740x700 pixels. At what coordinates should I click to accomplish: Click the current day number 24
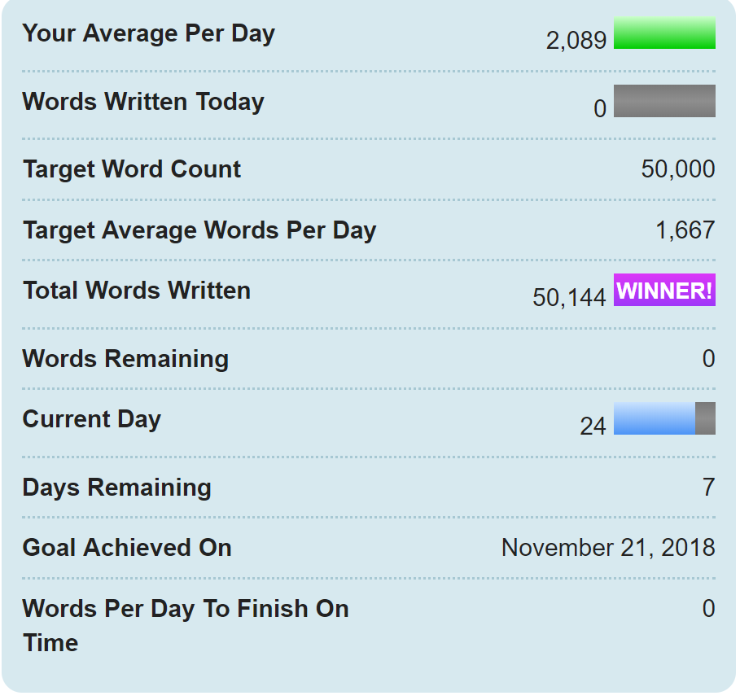tap(593, 426)
